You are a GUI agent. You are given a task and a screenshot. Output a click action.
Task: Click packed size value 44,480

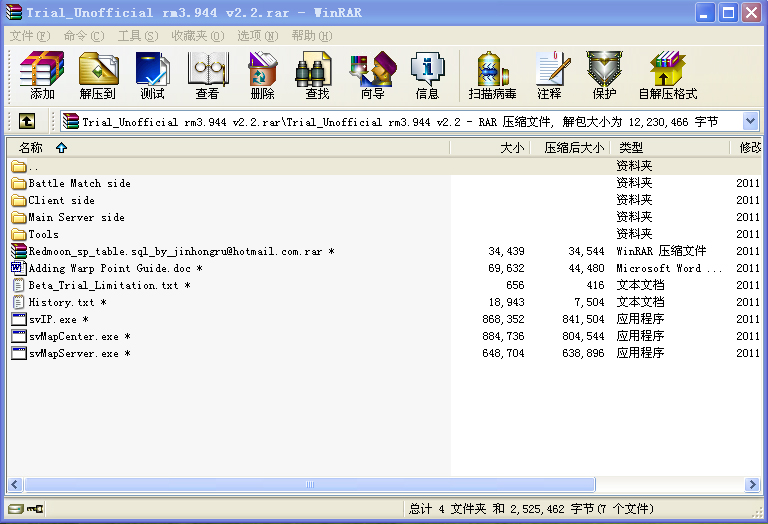click(586, 268)
